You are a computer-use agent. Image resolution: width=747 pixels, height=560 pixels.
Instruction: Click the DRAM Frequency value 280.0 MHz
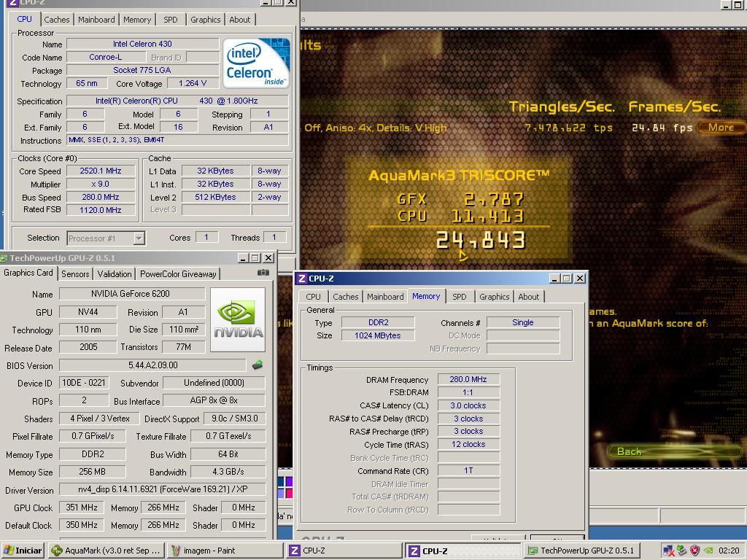pos(468,379)
